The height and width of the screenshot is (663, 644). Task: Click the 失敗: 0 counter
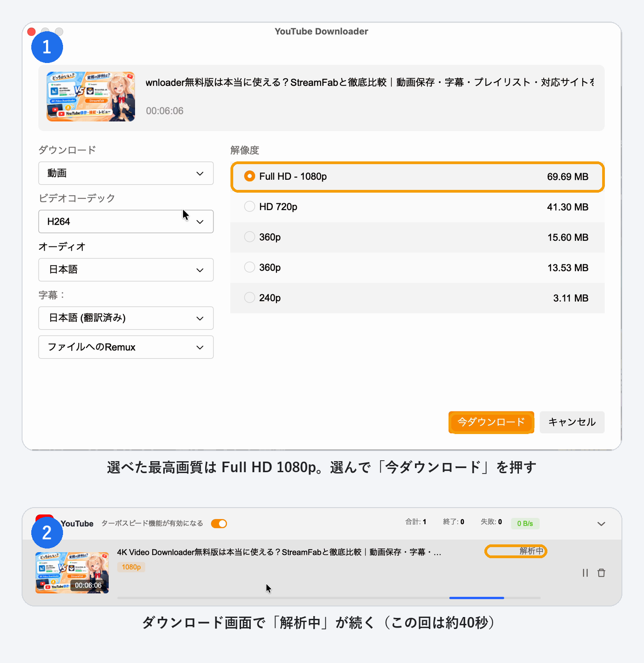click(491, 522)
